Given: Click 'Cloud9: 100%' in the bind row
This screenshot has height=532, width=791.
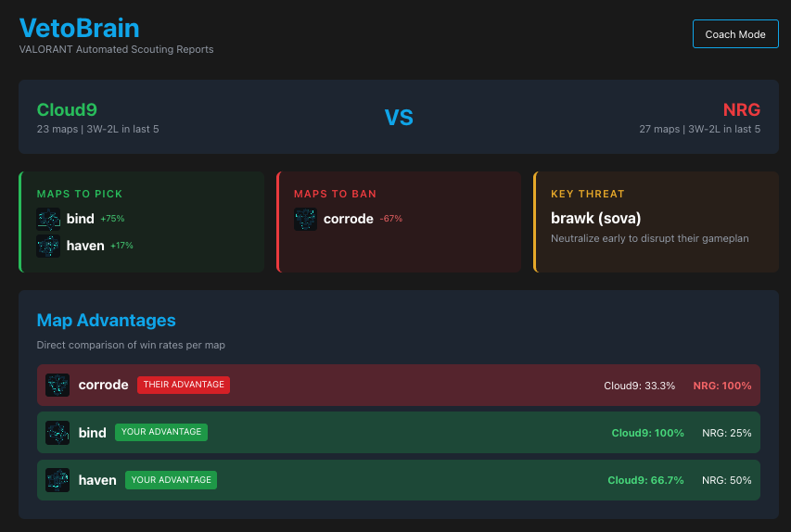Looking at the screenshot, I should 648,433.
